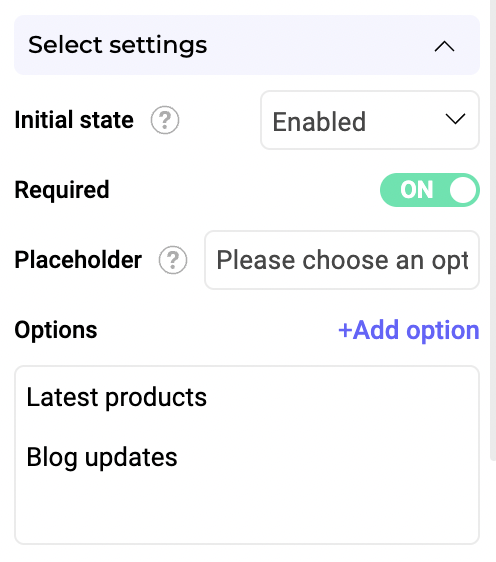Click the white knob of Required switch
This screenshot has height=562, width=496.
(x=463, y=190)
